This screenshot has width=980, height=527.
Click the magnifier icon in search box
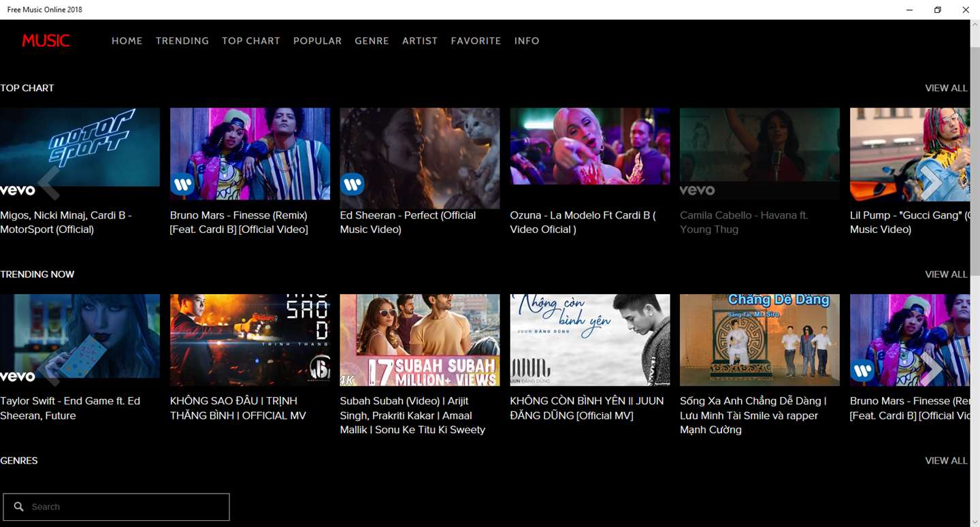pos(19,507)
